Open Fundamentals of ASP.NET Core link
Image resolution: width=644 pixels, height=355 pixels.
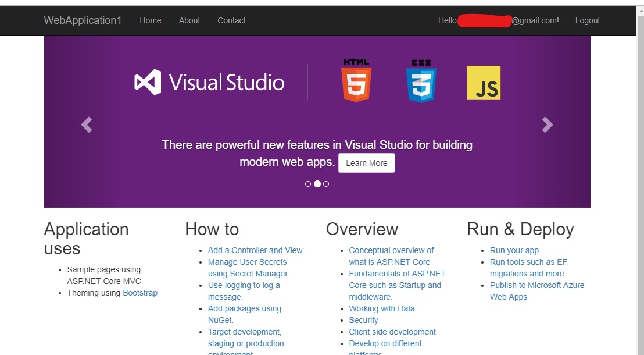pos(397,285)
